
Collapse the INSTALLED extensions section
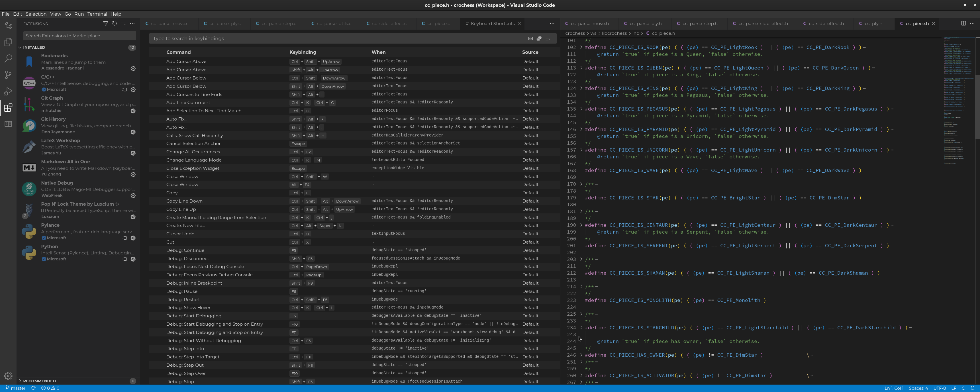[19, 47]
